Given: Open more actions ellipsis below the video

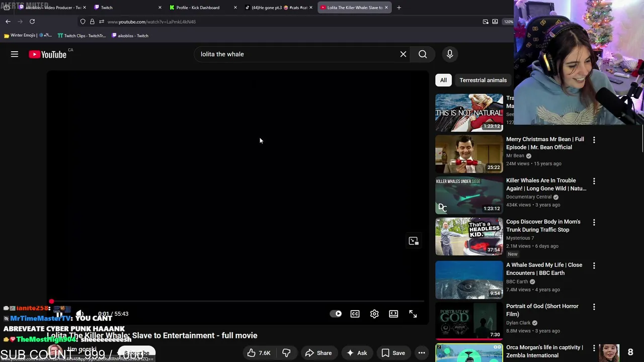Looking at the screenshot, I should pyautogui.click(x=422, y=353).
